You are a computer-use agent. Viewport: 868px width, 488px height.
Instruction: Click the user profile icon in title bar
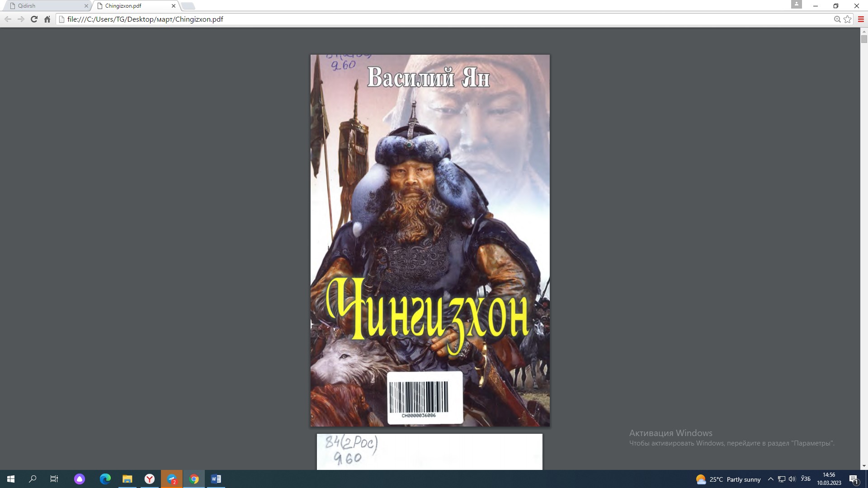[x=796, y=5]
